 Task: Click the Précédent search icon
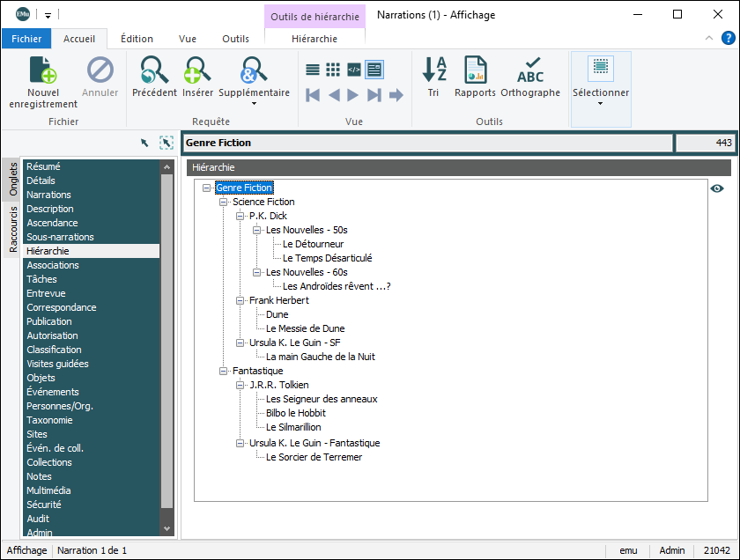(x=154, y=70)
